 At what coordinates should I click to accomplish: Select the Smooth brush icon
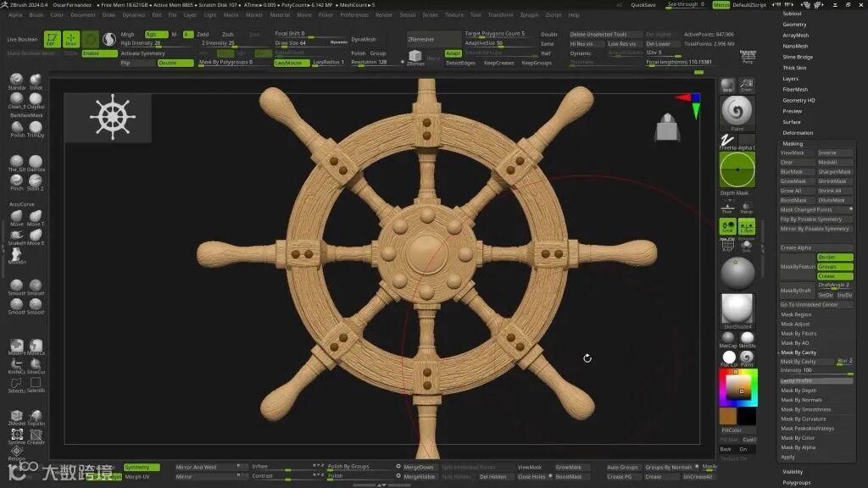click(x=17, y=286)
